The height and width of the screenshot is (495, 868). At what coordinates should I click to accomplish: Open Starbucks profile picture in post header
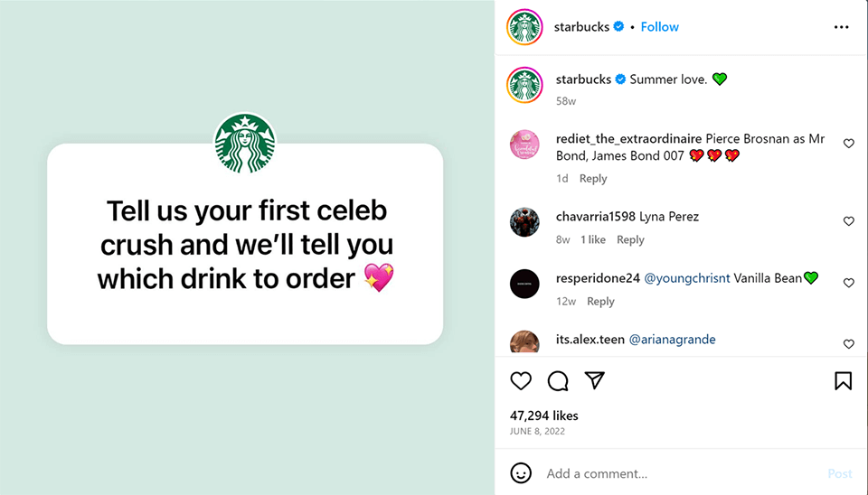point(525,27)
